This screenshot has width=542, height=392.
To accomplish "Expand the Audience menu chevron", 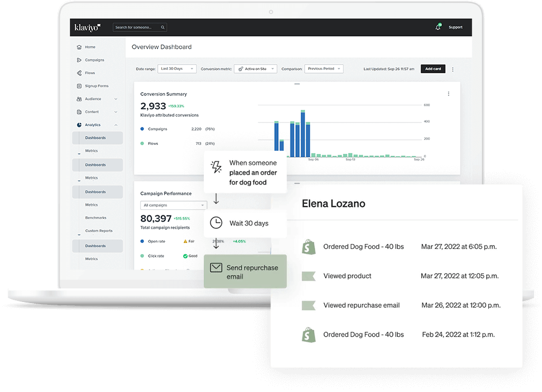I will 116,99.
